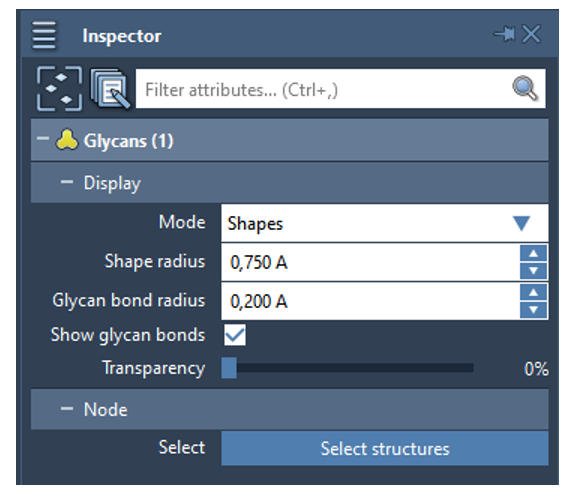Screen dimensions: 577x502
Task: Click the selection focus icon
Action: coord(59,89)
